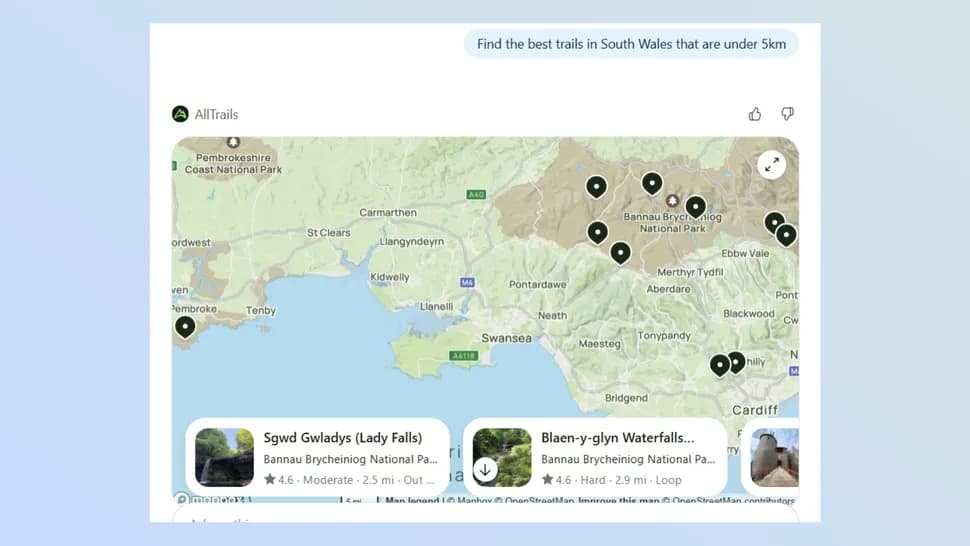This screenshot has height=546, width=970.
Task: Open the partially visible third trail card
Action: [x=774, y=457]
